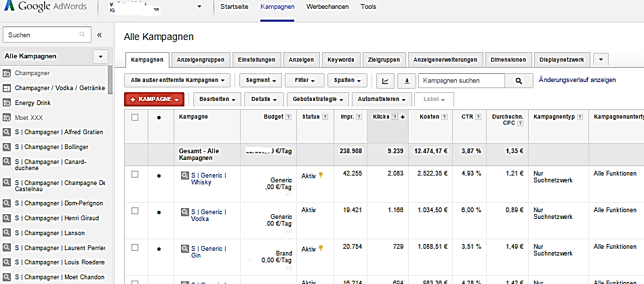Click the search icon in sidebar Suchen box
The width and height of the screenshot is (644, 284).
coord(83,35)
